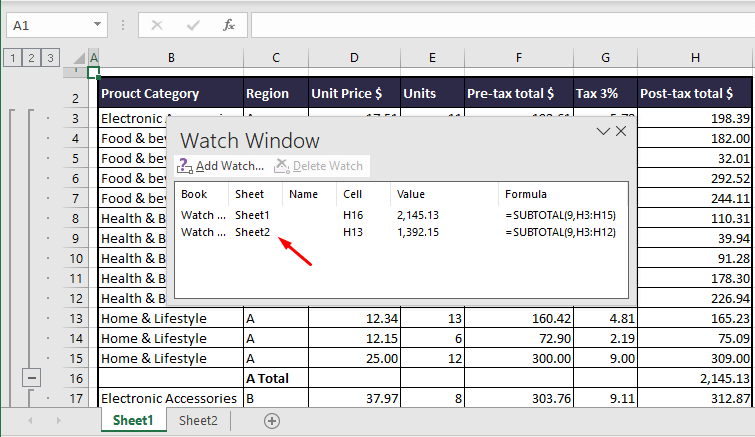The image size is (755, 437).
Task: Click cell with 198.39 in column H
Action: 695,118
